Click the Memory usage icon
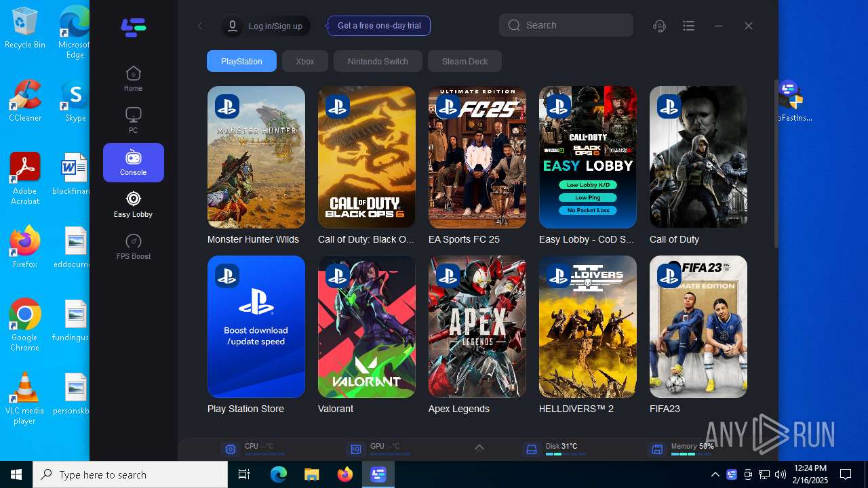The height and width of the screenshot is (488, 868). coord(656,449)
